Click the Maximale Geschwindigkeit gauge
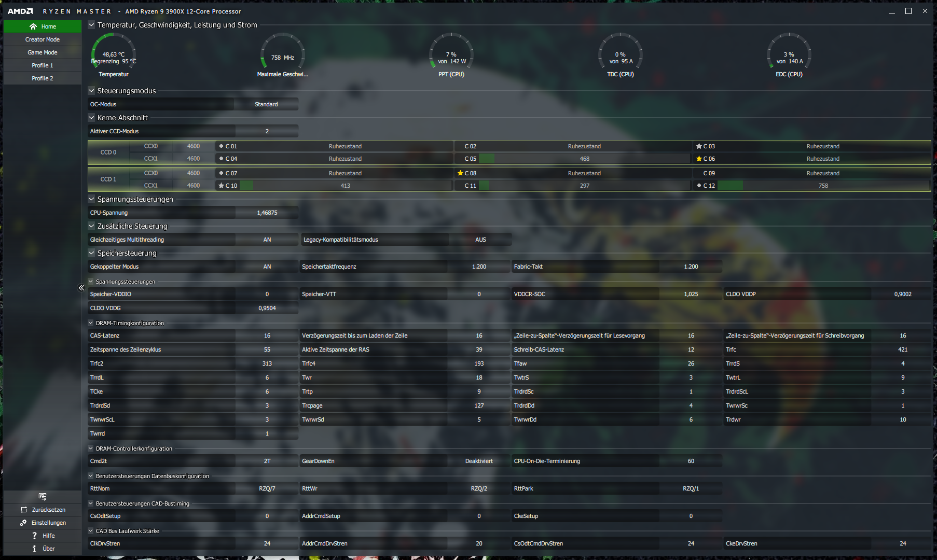 point(283,52)
